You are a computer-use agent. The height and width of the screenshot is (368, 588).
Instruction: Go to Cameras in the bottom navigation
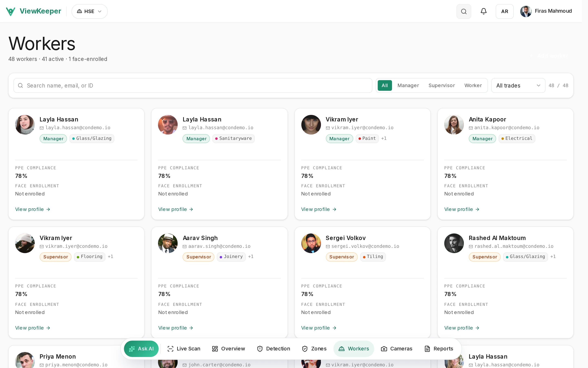pyautogui.click(x=396, y=349)
